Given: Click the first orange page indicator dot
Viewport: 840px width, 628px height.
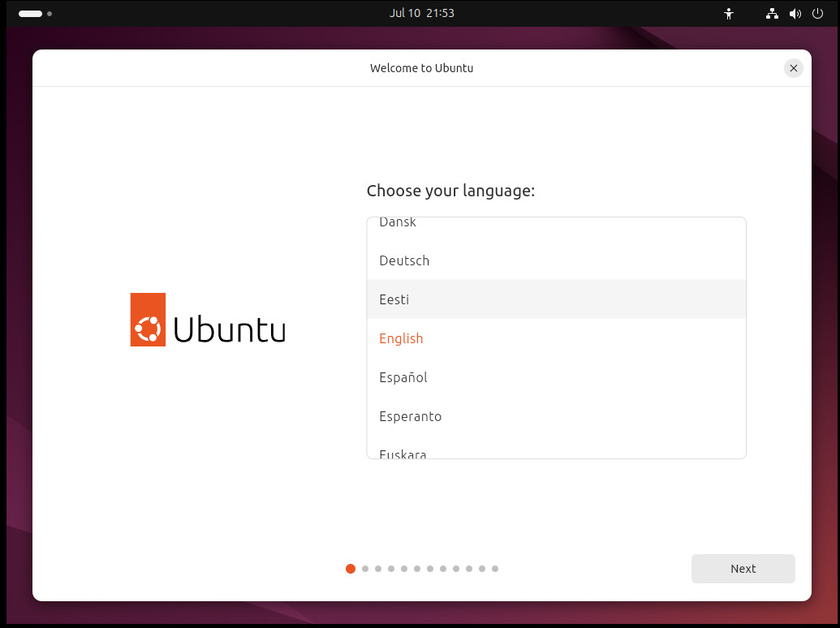Looking at the screenshot, I should 351,569.
